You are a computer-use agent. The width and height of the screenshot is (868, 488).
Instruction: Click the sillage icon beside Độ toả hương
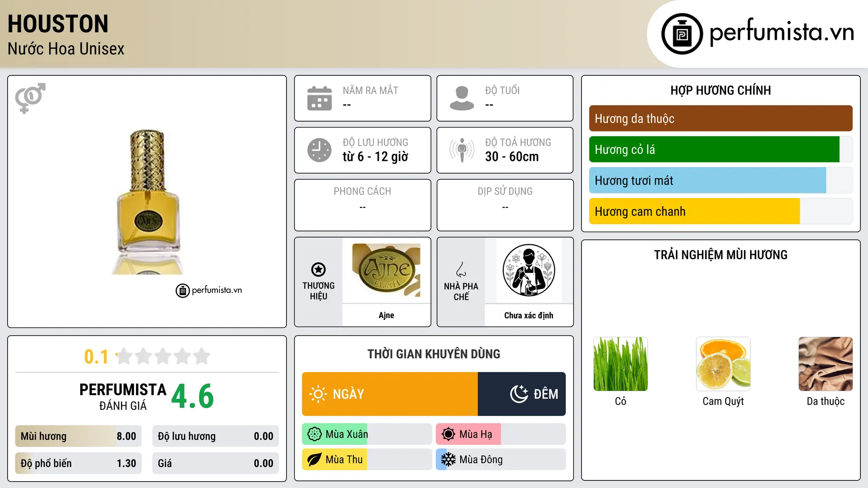pyautogui.click(x=462, y=150)
